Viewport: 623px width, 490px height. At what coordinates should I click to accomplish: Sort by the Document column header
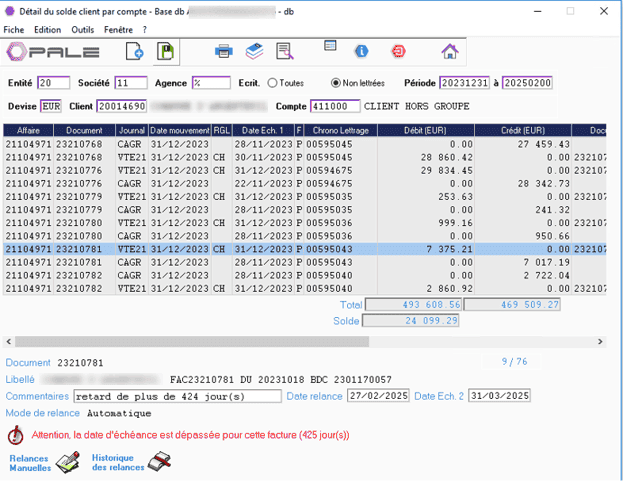84,130
